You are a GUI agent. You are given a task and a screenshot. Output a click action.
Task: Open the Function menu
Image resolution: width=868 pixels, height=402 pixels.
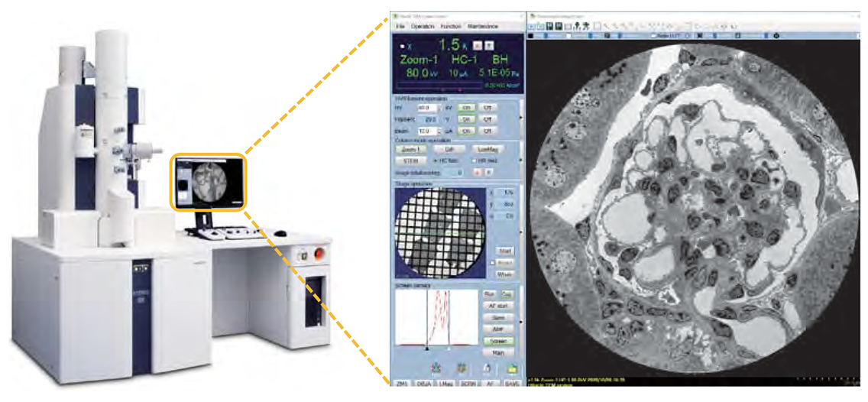pyautogui.click(x=451, y=27)
